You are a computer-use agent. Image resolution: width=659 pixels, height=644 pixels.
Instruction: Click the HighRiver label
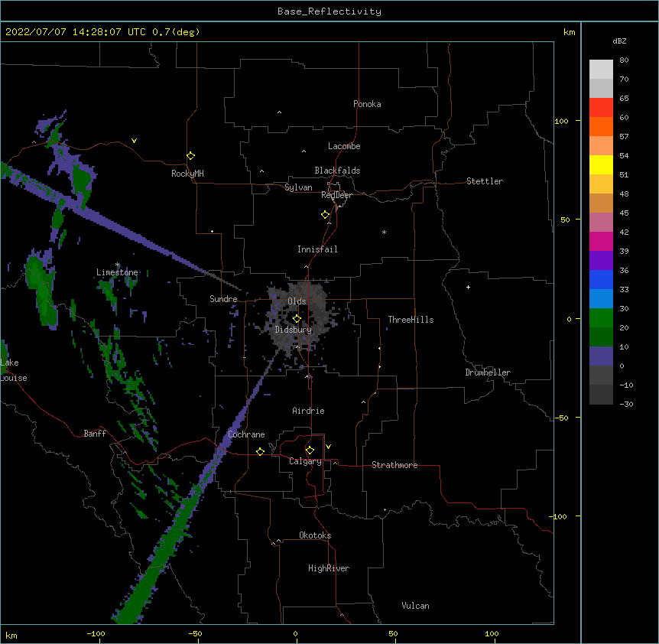[329, 568]
